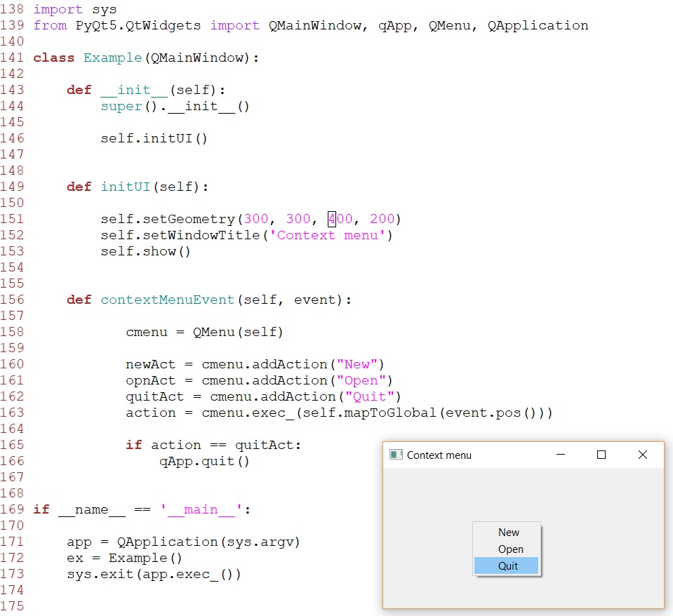Image resolution: width=673 pixels, height=616 pixels.
Task: Click the Context menu window app icon
Action: pos(396,455)
